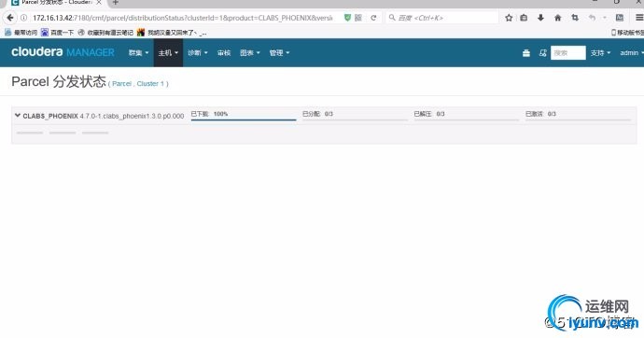Open the QR code icon in address bar
This screenshot has height=338, width=644.
tap(358, 18)
